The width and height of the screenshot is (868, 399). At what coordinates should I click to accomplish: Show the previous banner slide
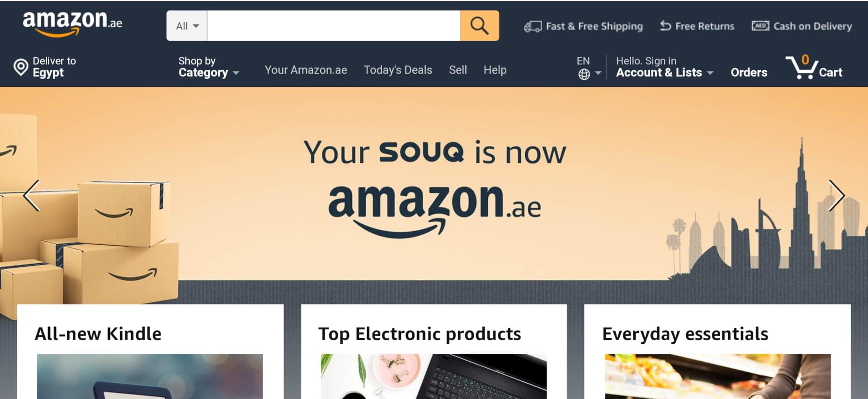pos(32,195)
